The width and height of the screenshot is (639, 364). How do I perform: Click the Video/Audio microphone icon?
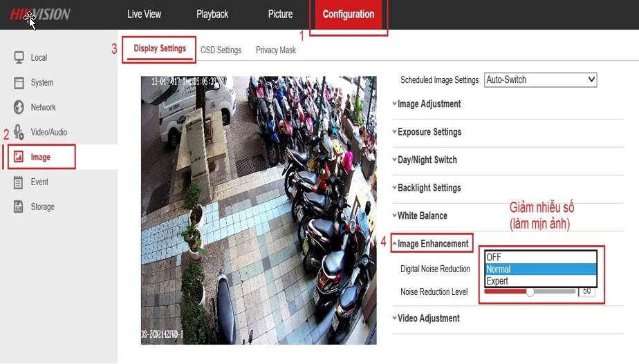pos(19,132)
